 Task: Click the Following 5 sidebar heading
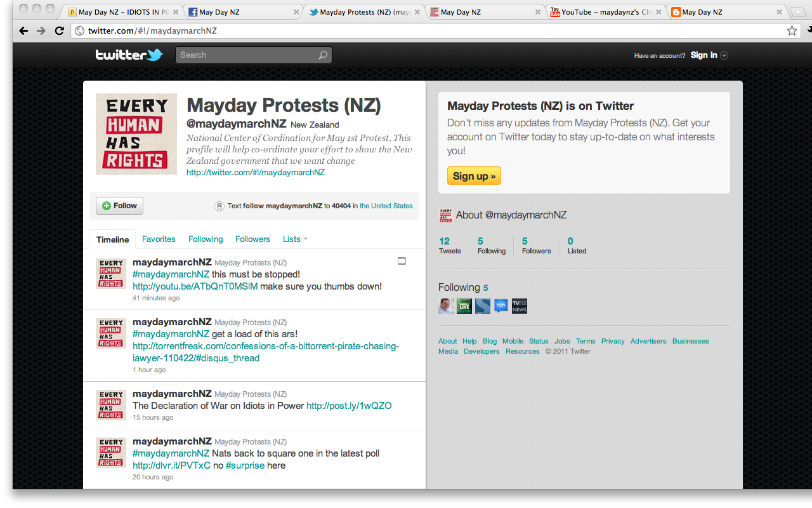pyautogui.click(x=463, y=288)
